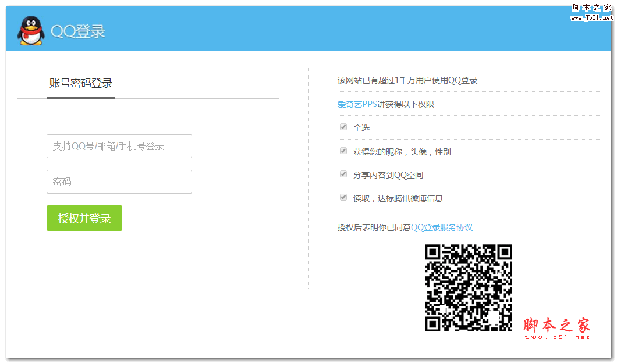
Task: Click the QQ登录 header title
Action: [x=77, y=31]
